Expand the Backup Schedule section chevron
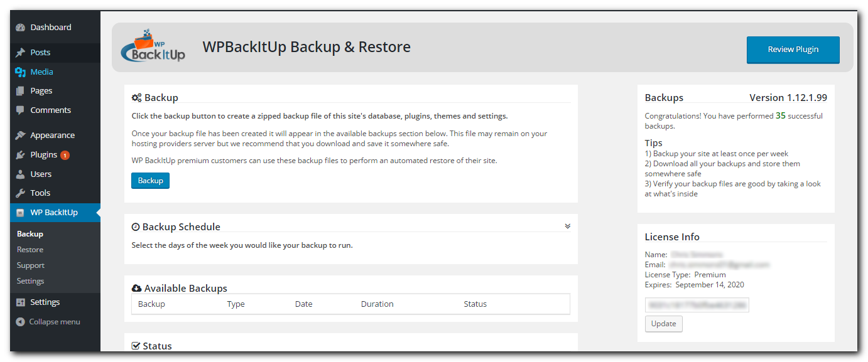This screenshot has width=868, height=362. click(567, 225)
